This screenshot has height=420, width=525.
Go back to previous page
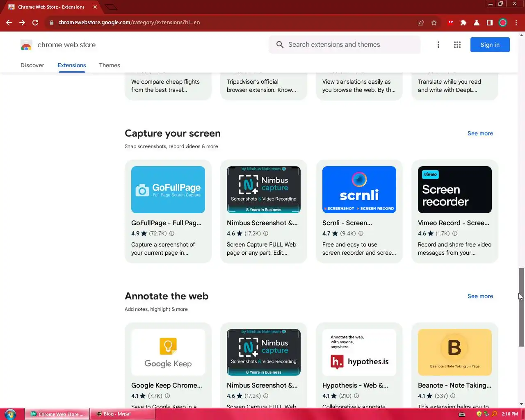[x=9, y=23]
